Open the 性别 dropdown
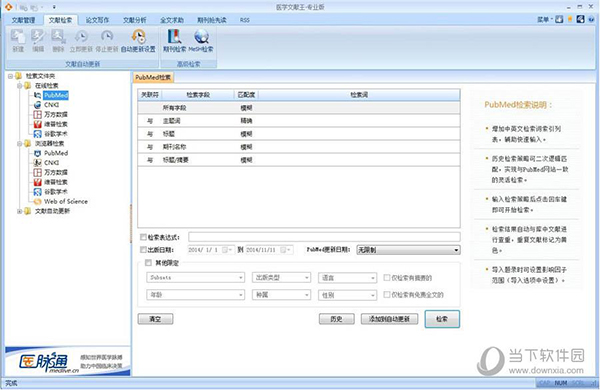Screen dimensions: 600x390 pos(347,295)
